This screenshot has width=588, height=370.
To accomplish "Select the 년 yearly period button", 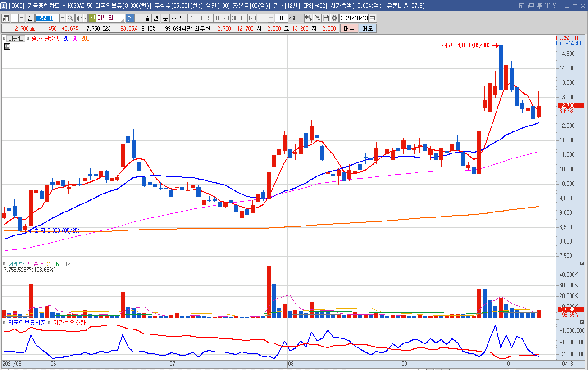I will point(155,18).
